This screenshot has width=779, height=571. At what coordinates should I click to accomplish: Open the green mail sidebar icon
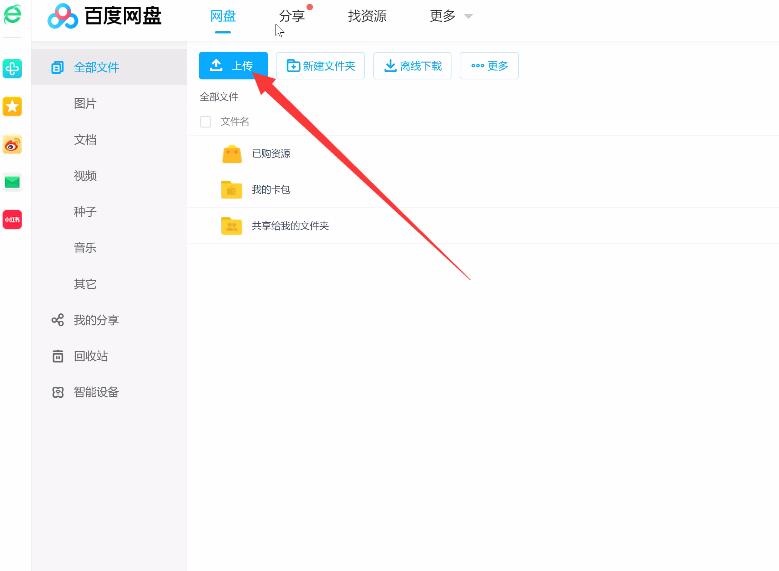[x=12, y=182]
